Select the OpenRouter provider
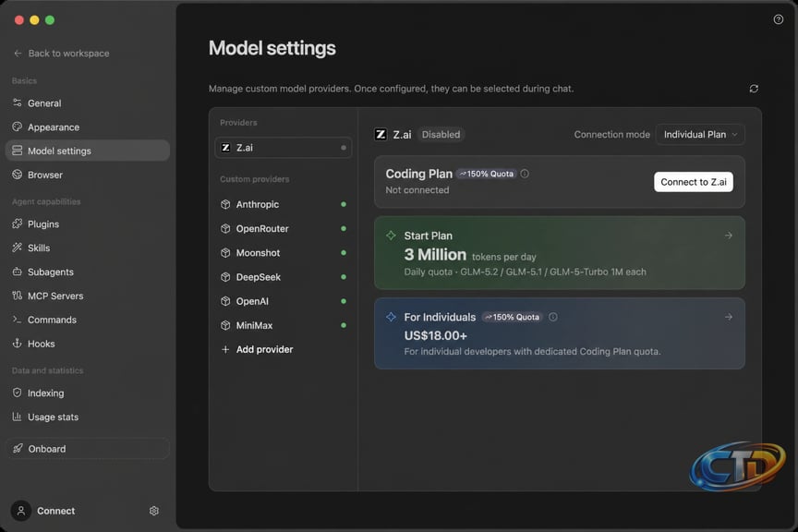This screenshot has width=798, height=532. [x=283, y=228]
